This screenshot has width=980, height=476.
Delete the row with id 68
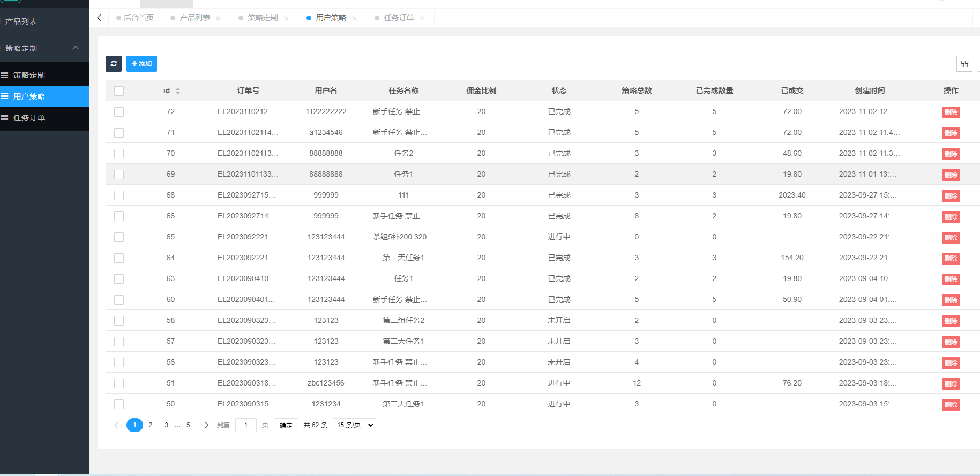click(951, 196)
